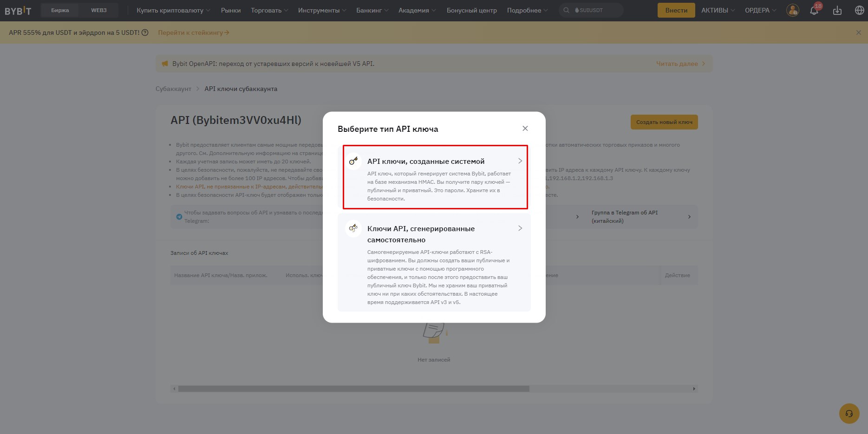Open the user profile avatar
The width and height of the screenshot is (868, 434).
click(793, 10)
